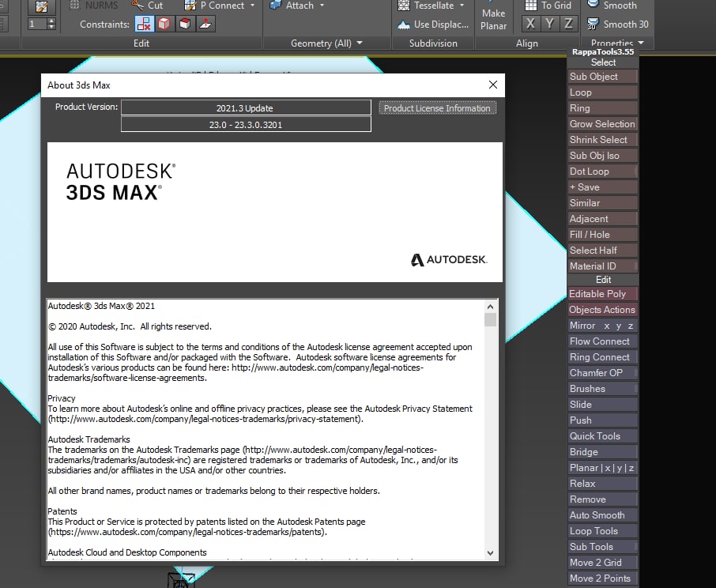This screenshot has height=588, width=716.
Task: Align planar along X axis
Action: [x=530, y=24]
